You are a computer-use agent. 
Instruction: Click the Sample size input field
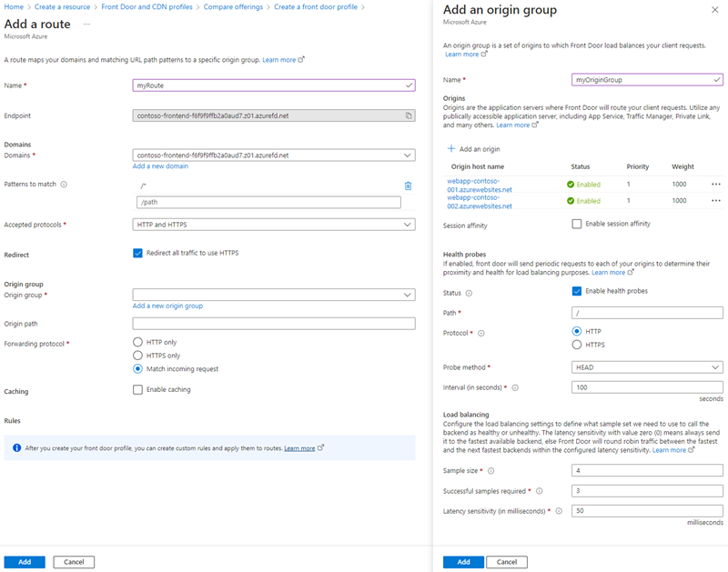pos(647,471)
